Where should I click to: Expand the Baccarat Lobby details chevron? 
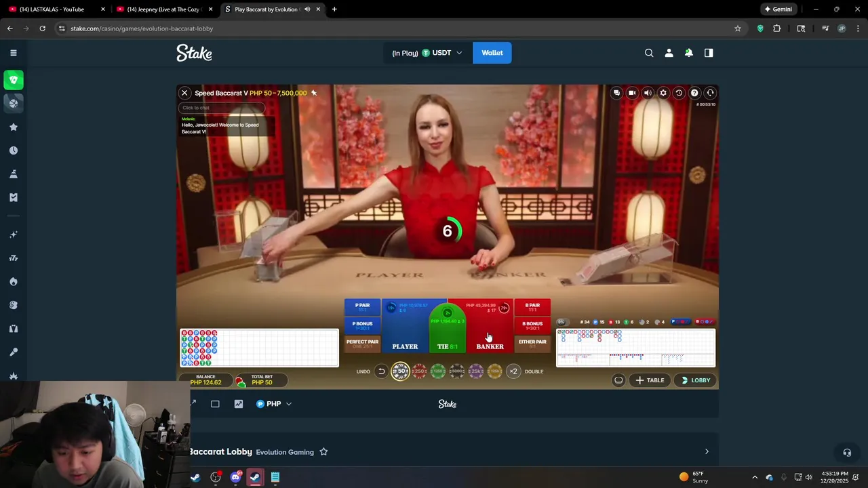(x=707, y=452)
